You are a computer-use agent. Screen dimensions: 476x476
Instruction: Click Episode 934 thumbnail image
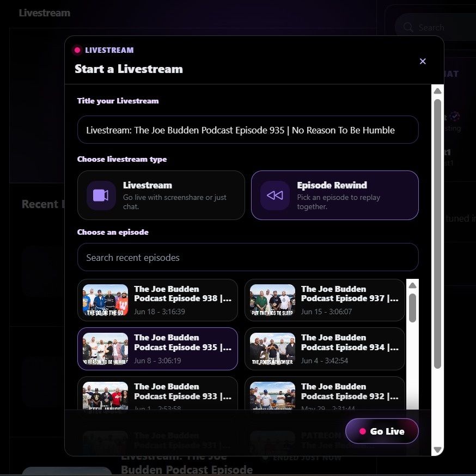coord(272,349)
